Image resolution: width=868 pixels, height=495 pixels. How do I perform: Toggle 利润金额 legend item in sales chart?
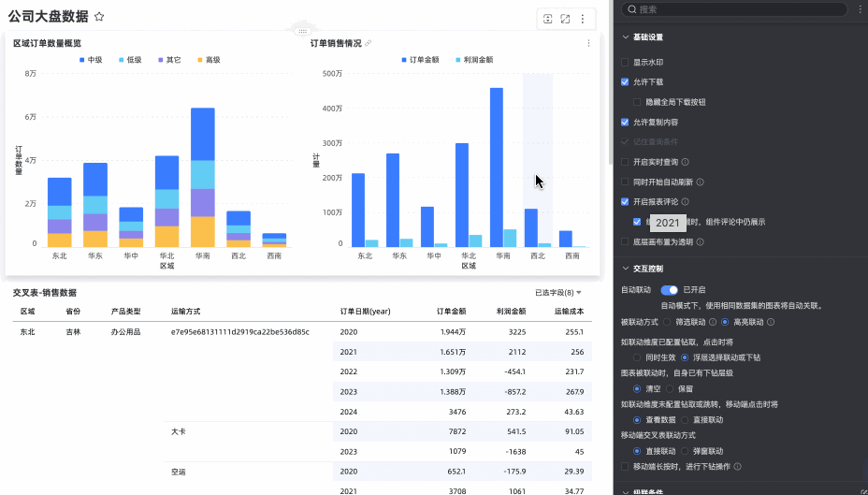coord(474,60)
